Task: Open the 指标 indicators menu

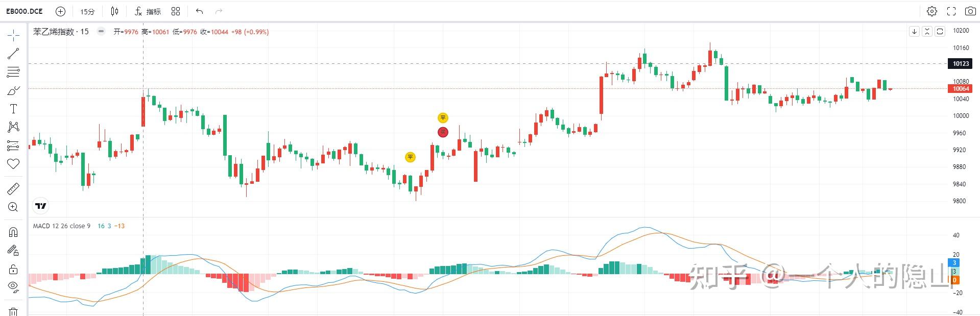Action: pos(148,11)
